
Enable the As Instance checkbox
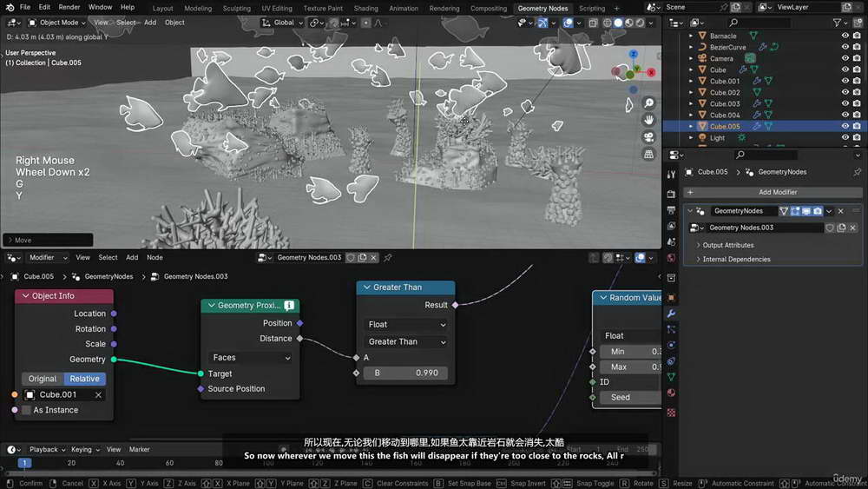26,410
